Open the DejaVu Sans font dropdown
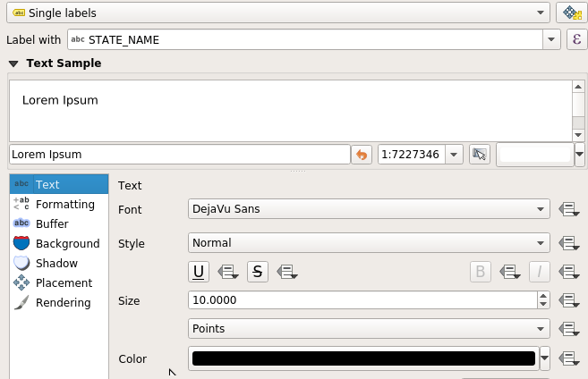 (369, 209)
